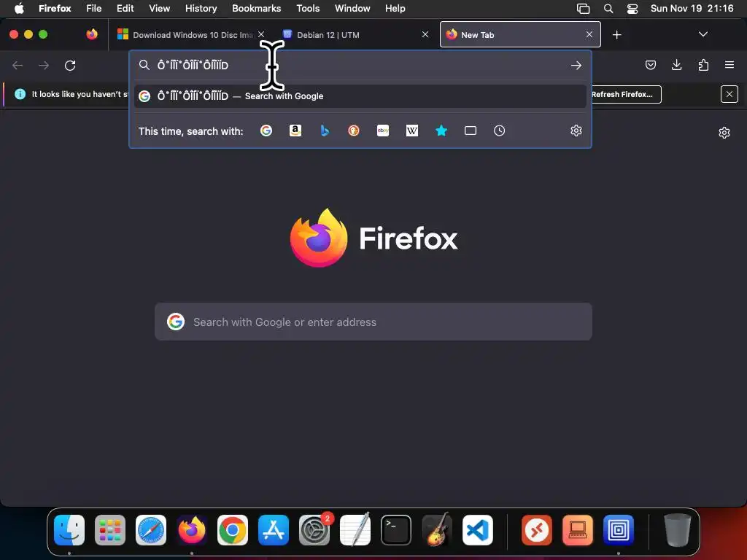Open Firefox View pinned tab

tap(92, 34)
